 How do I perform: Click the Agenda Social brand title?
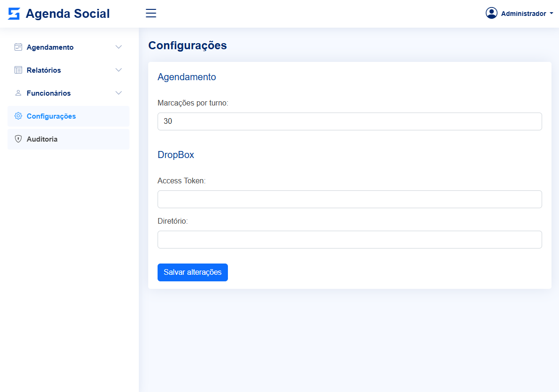coord(68,14)
